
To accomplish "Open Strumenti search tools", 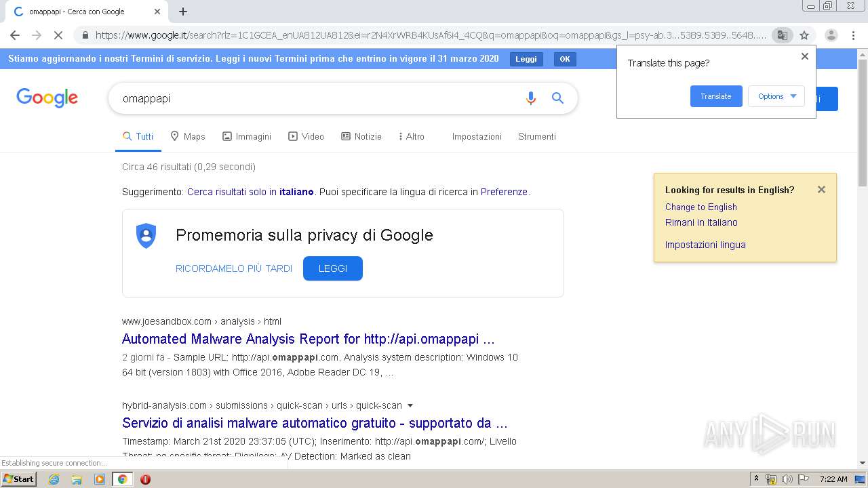I will tap(537, 136).
